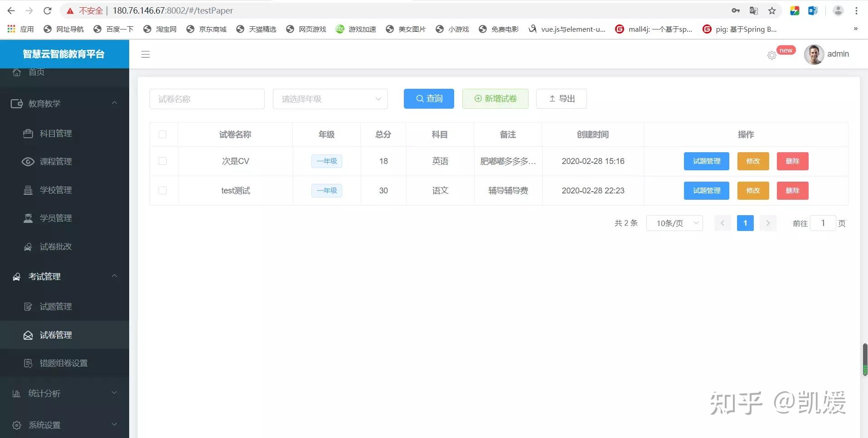868x438 pixels.
Task: Select 试题管理 under 考试管理
Action: tap(55, 306)
